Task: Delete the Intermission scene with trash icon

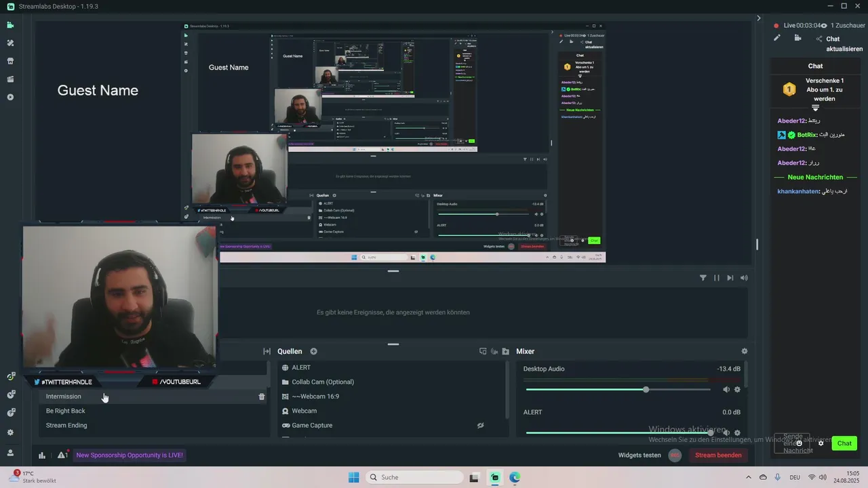Action: point(262,396)
